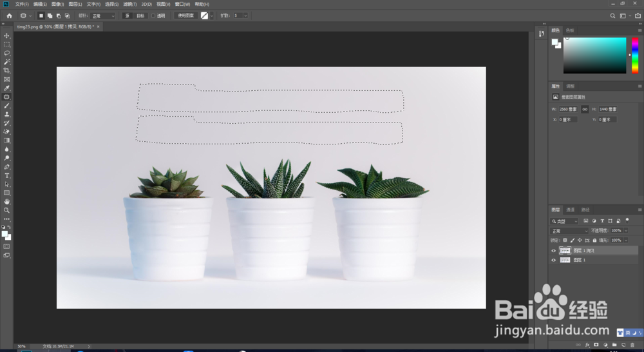This screenshot has width=644, height=352.
Task: Select the Magic Wand tool
Action: point(6,62)
